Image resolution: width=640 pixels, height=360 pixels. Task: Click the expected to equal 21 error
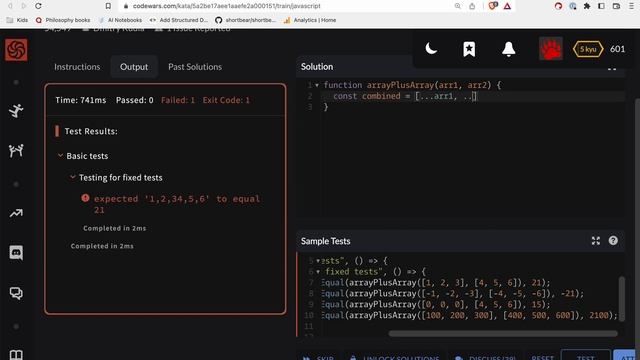coord(177,204)
